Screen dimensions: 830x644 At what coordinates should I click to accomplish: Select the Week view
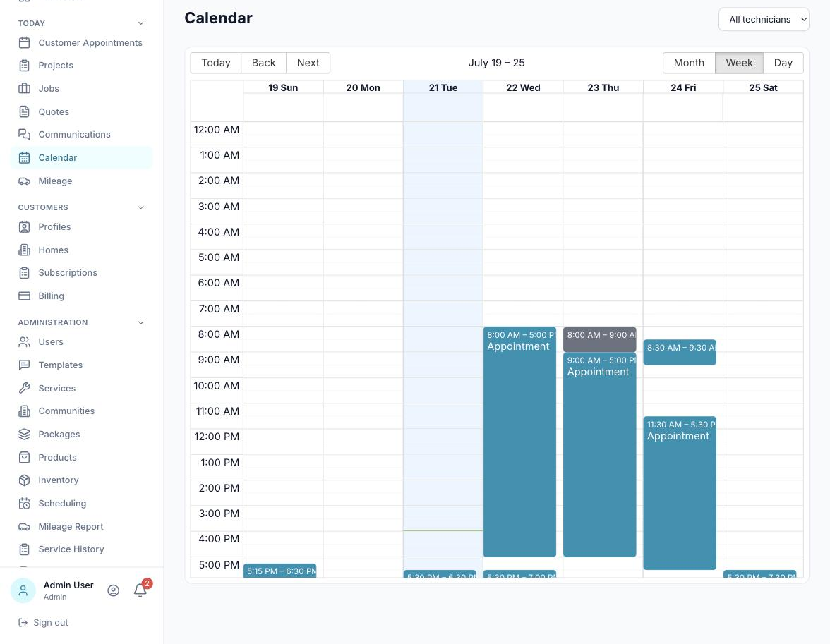pyautogui.click(x=739, y=63)
